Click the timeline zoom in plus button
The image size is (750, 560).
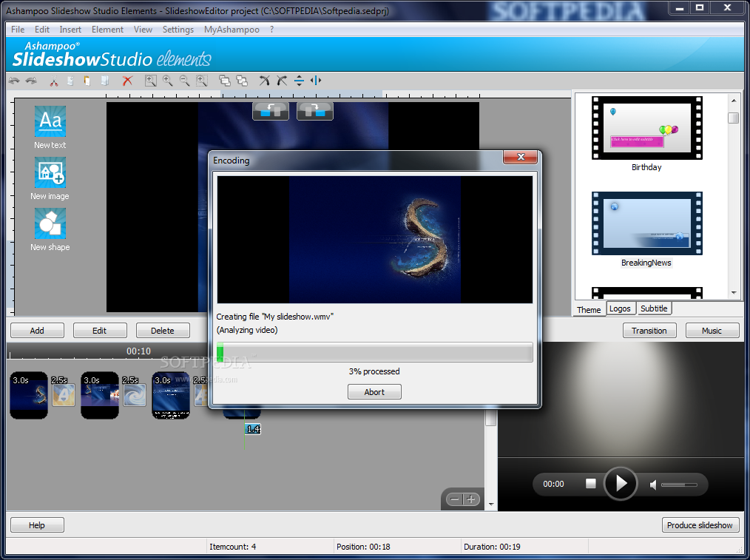click(471, 499)
